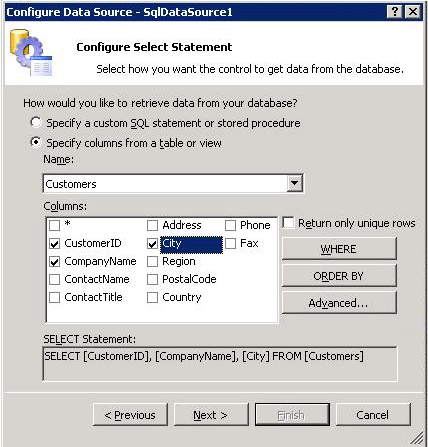Toggle the highlighted City checkbox
The height and width of the screenshot is (447, 428).
coord(152,244)
